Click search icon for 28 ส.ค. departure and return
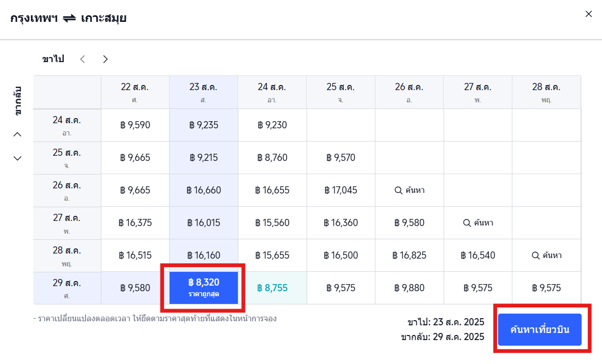The height and width of the screenshot is (364, 602). tap(535, 256)
